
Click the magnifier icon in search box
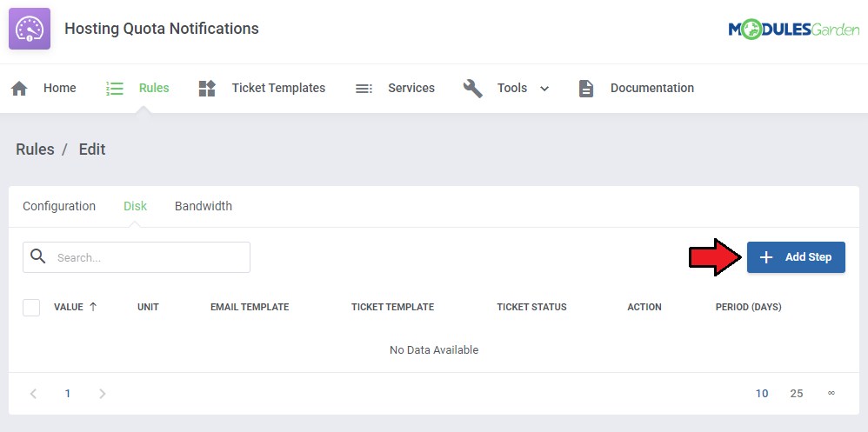point(37,256)
